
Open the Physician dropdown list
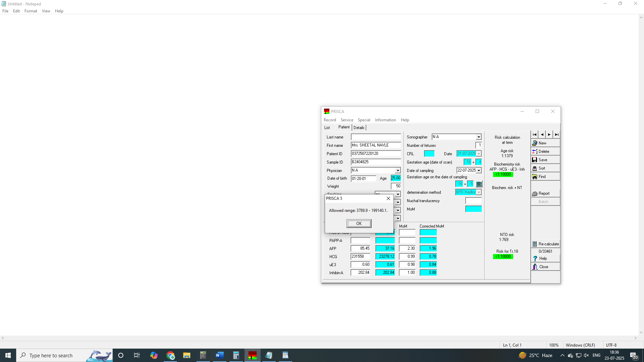tap(397, 170)
